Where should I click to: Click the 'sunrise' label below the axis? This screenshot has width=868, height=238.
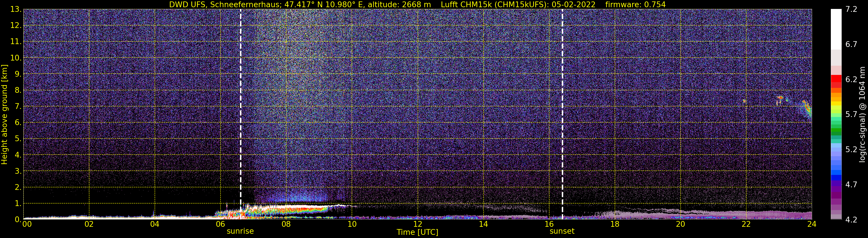240,231
